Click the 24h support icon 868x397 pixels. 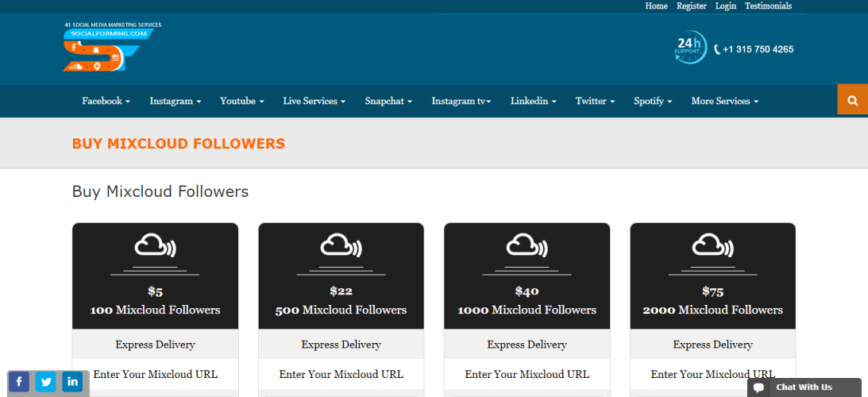[x=690, y=47]
